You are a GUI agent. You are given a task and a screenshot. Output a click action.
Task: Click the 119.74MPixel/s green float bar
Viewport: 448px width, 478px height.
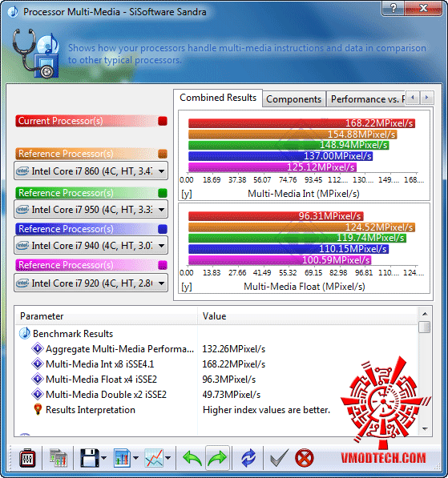pyautogui.click(x=297, y=238)
